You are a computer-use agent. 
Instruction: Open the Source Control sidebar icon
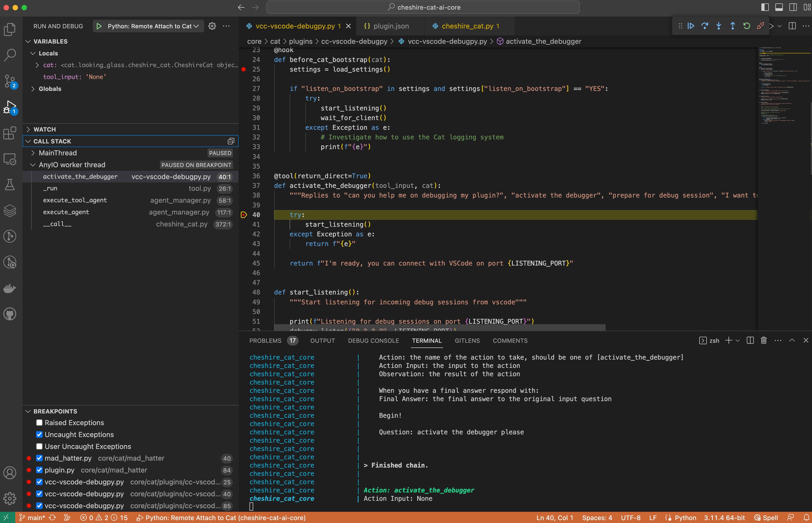tap(10, 81)
